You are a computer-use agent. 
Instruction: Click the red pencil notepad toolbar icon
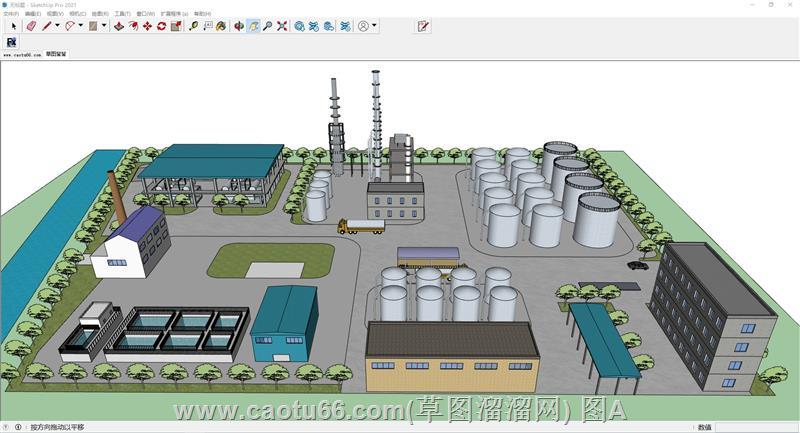click(x=423, y=26)
